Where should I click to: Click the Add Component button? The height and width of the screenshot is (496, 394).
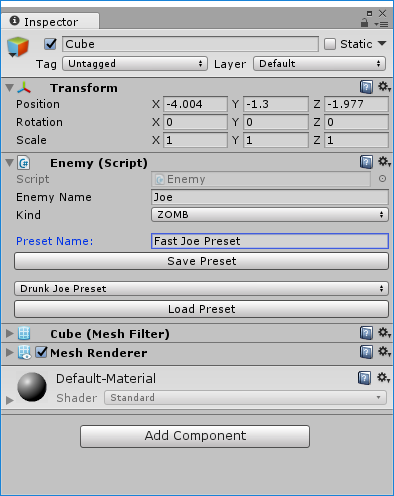[x=195, y=436]
